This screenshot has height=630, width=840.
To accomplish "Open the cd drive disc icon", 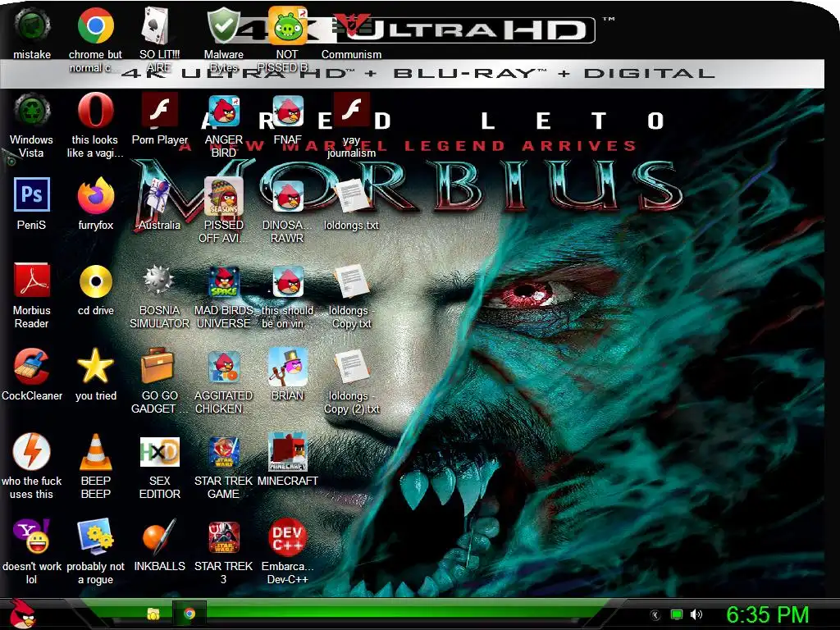I will [x=95, y=281].
